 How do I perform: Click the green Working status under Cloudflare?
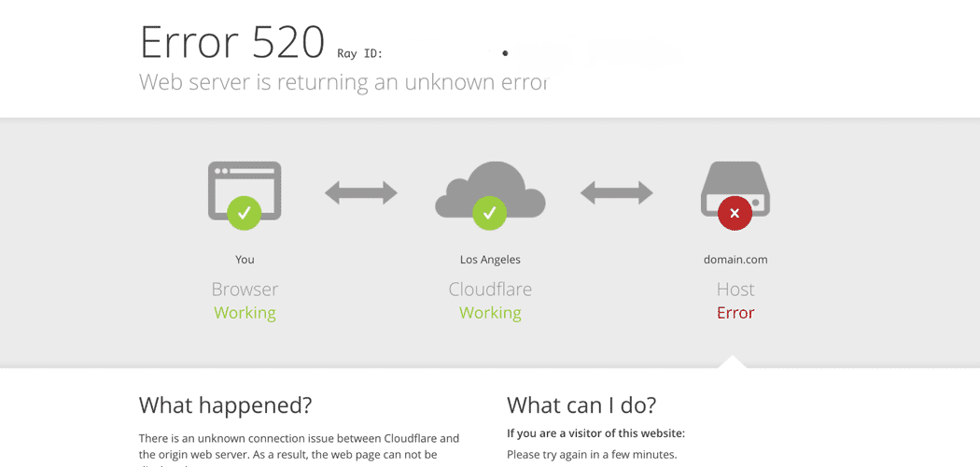490,313
